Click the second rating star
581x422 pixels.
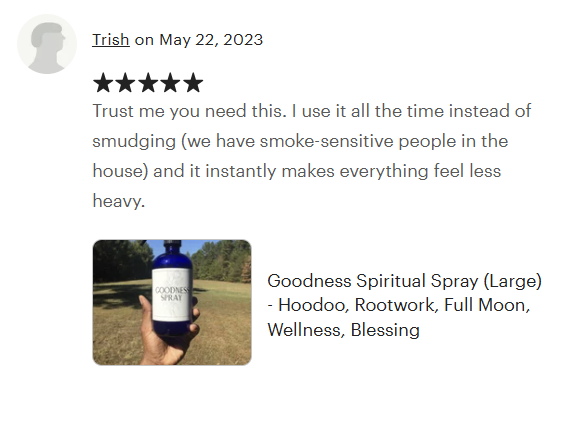pos(125,83)
